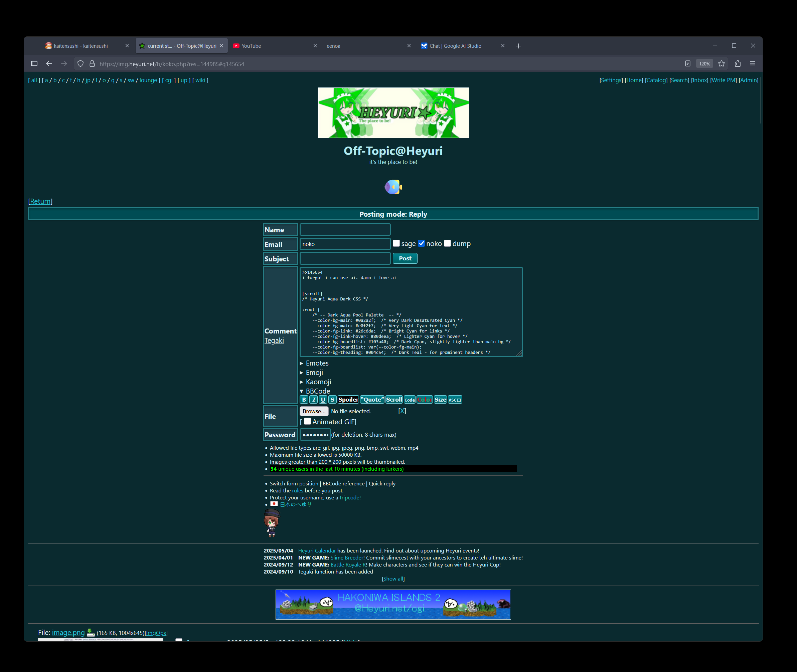This screenshot has width=797, height=672.
Task: Tick the Animated GIF checkbox
Action: pyautogui.click(x=308, y=421)
